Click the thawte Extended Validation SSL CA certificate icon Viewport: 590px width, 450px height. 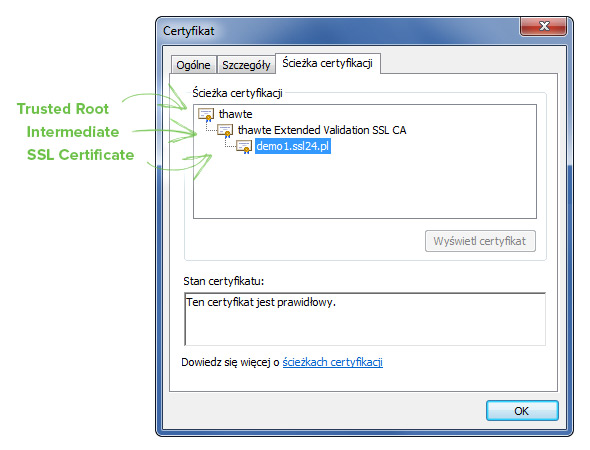coord(225,131)
